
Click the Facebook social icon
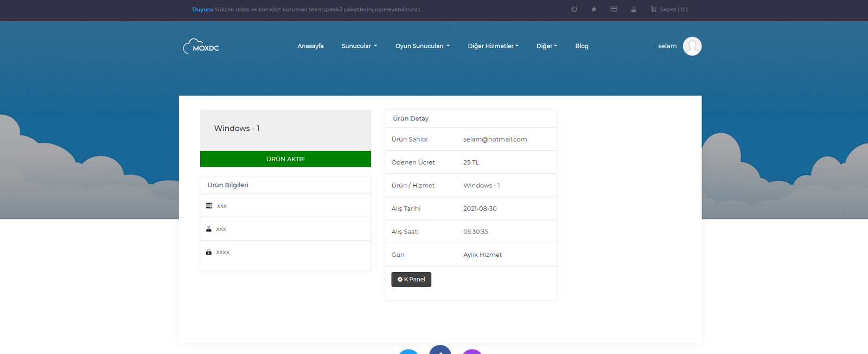[x=440, y=350]
